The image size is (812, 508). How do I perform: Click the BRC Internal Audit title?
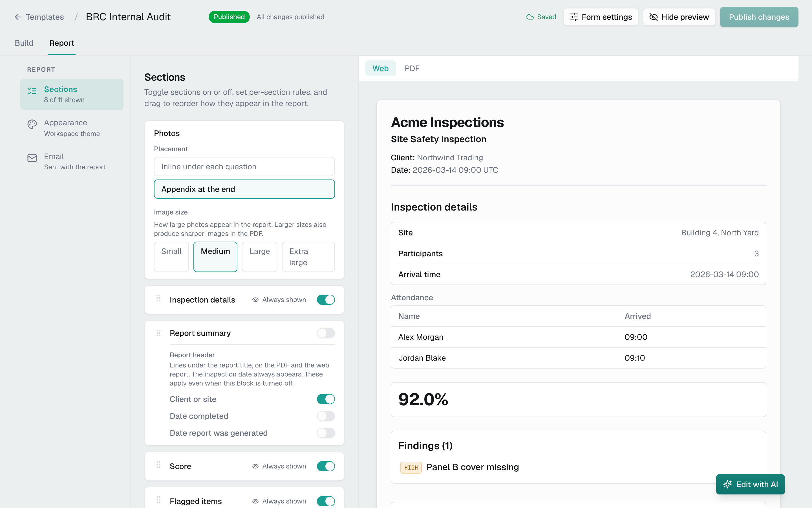128,17
